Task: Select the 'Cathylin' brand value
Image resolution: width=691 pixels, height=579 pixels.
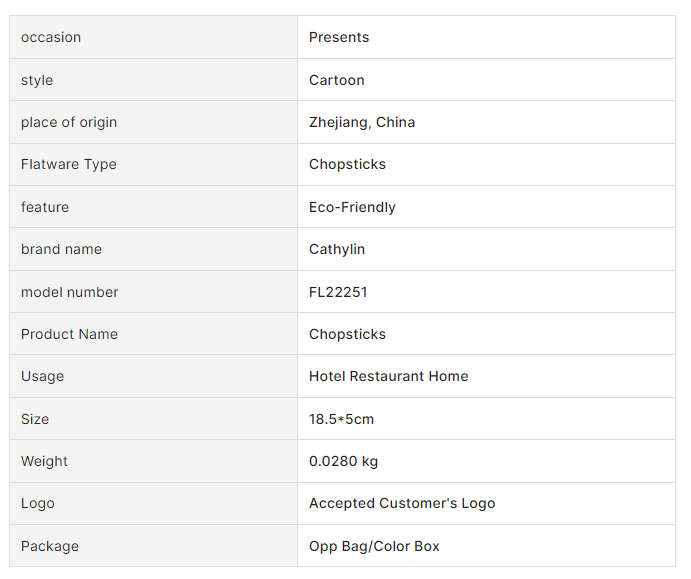Action: [337, 249]
